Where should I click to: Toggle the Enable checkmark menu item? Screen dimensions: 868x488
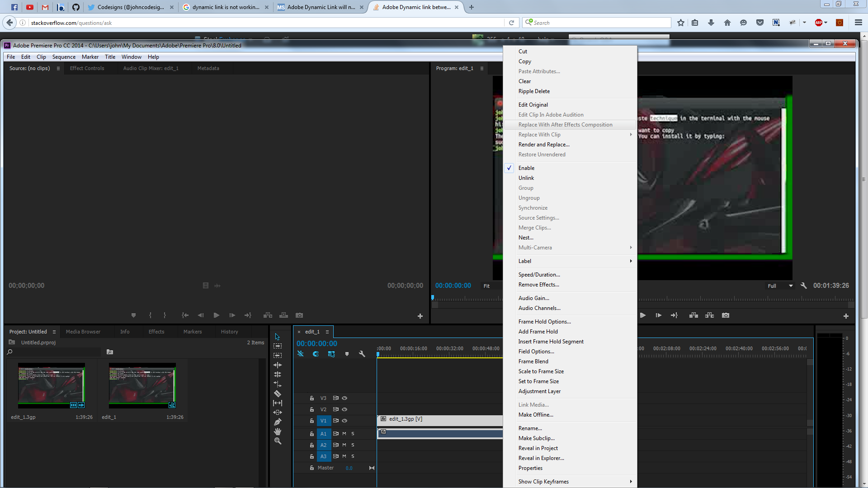pos(526,168)
